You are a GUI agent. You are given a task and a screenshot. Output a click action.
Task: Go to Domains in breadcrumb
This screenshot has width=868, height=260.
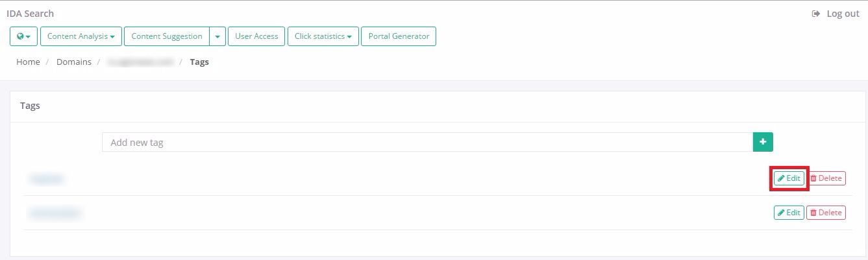[74, 62]
